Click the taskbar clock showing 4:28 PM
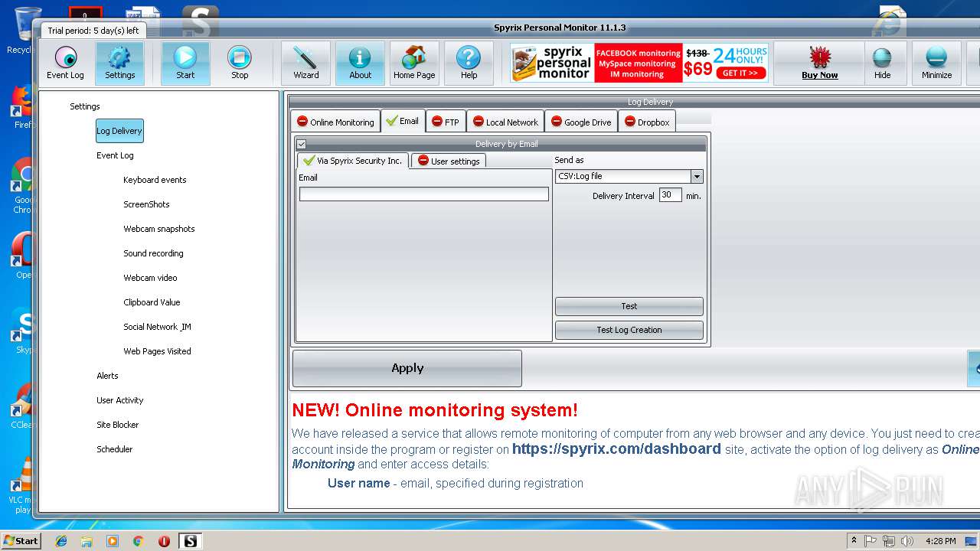Screen dimensions: 980x551 pyautogui.click(x=940, y=541)
